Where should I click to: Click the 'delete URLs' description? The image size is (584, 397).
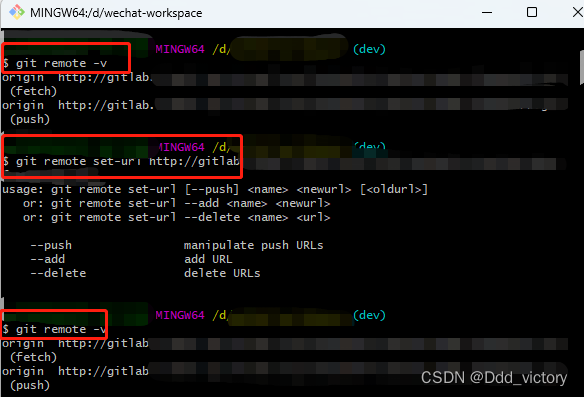[x=222, y=273]
